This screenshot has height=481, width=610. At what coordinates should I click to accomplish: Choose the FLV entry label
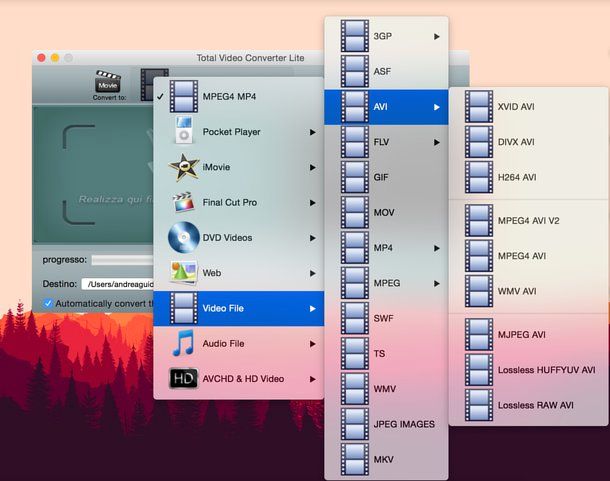point(381,142)
